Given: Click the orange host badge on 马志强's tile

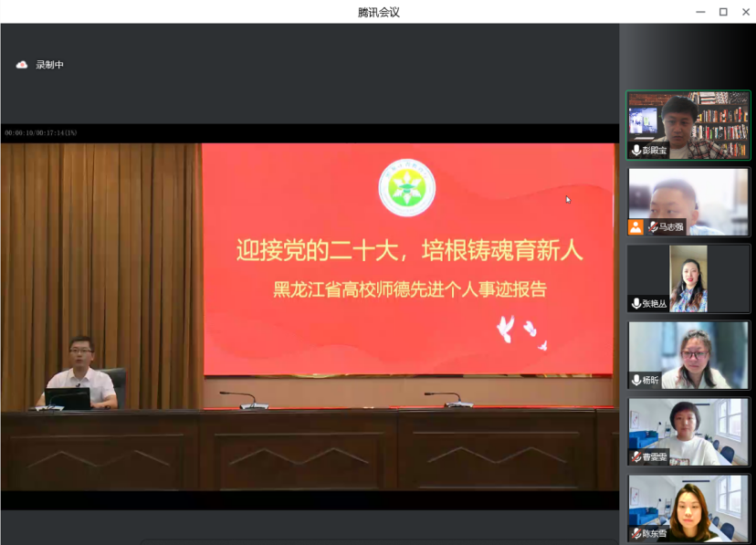Looking at the screenshot, I should [x=635, y=227].
